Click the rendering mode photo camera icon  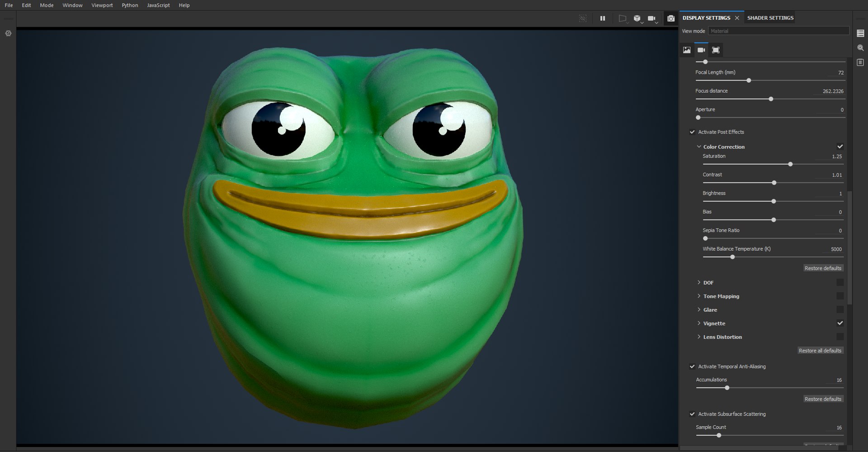(671, 19)
